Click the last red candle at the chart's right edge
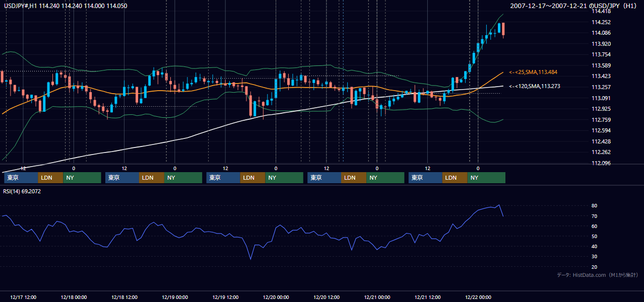This screenshot has width=644, height=302. [503, 30]
